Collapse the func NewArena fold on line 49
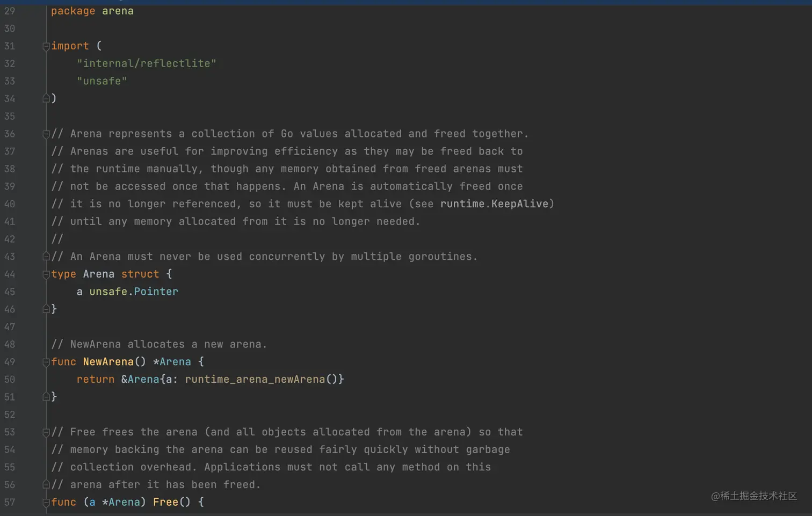The width and height of the screenshot is (812, 516). [x=46, y=362]
